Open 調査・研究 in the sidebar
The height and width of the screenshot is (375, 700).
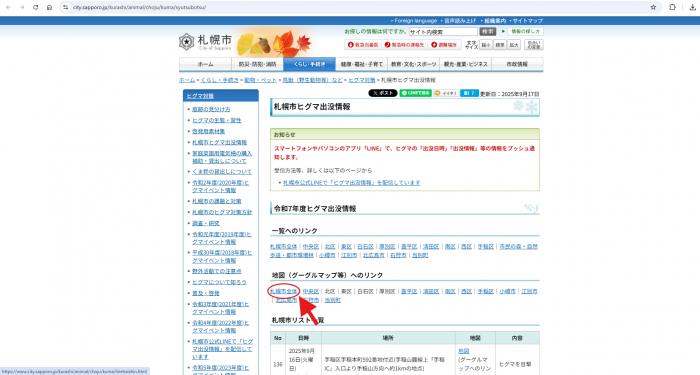[206, 223]
